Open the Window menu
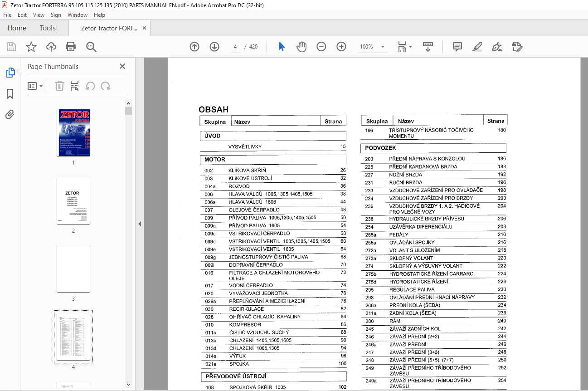Image resolution: width=588 pixels, height=391 pixels. (x=78, y=15)
